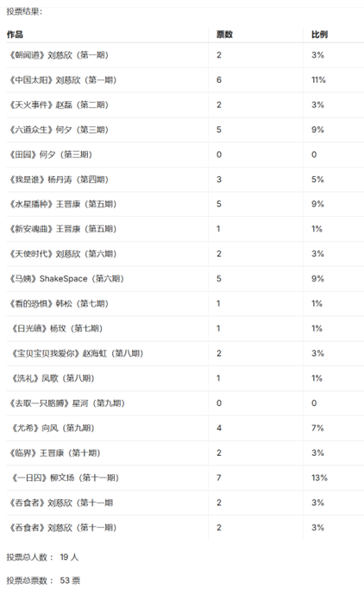Click 《宝贝宝贝我爱你》赵海虹 entry

click(x=77, y=353)
